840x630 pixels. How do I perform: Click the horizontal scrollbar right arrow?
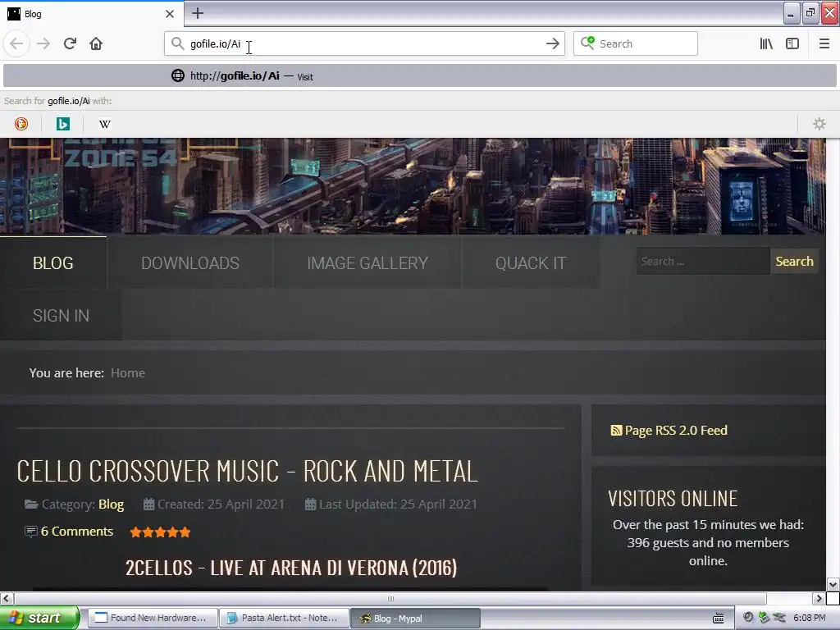819,598
